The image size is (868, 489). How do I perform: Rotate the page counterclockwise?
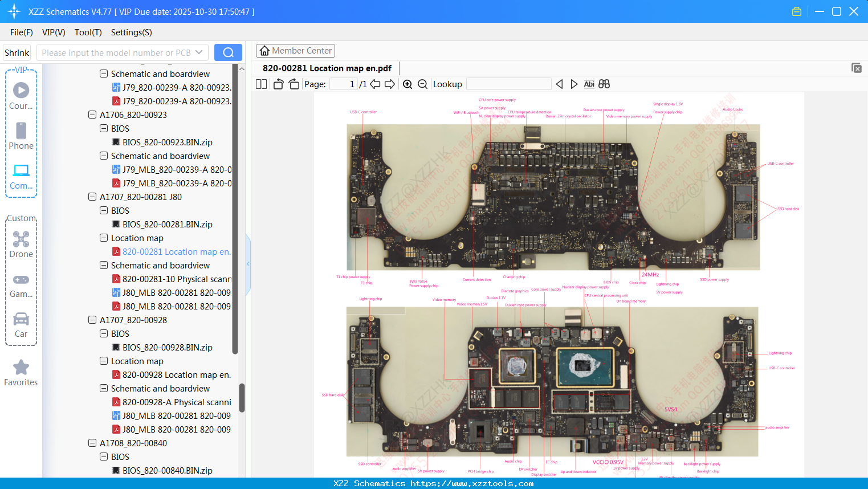click(278, 84)
